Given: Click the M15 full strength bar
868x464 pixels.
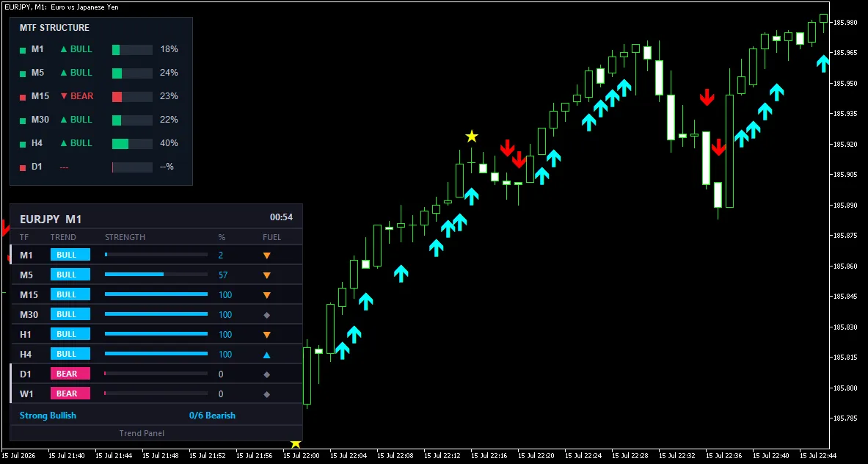Looking at the screenshot, I should 156,294.
